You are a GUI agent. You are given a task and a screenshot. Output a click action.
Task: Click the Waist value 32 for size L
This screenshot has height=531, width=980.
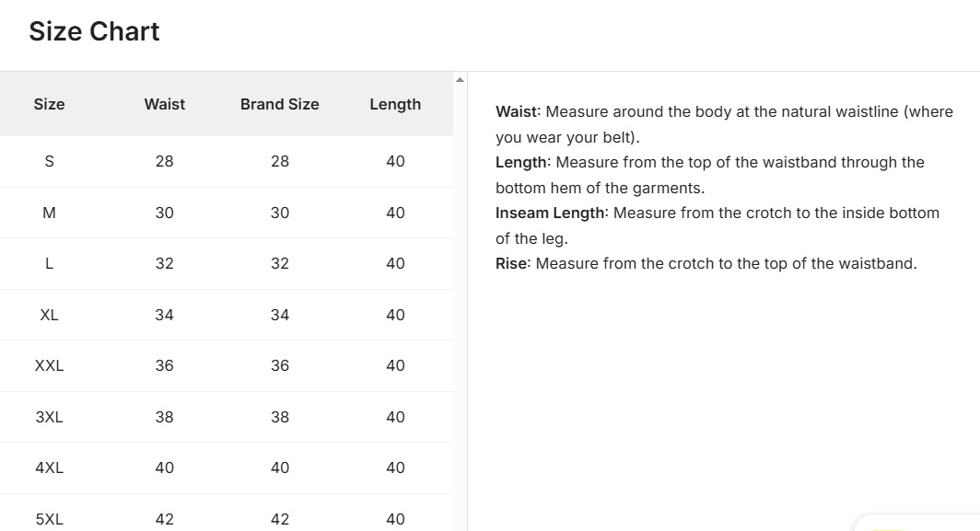[164, 263]
